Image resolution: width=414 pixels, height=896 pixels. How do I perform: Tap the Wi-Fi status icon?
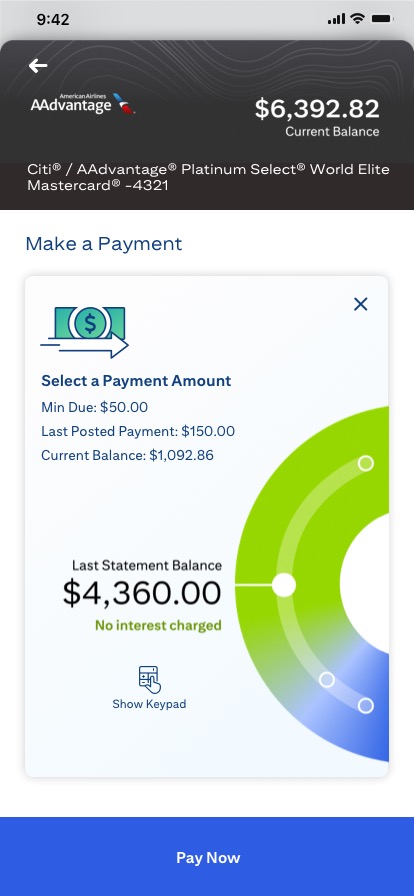[x=359, y=19]
